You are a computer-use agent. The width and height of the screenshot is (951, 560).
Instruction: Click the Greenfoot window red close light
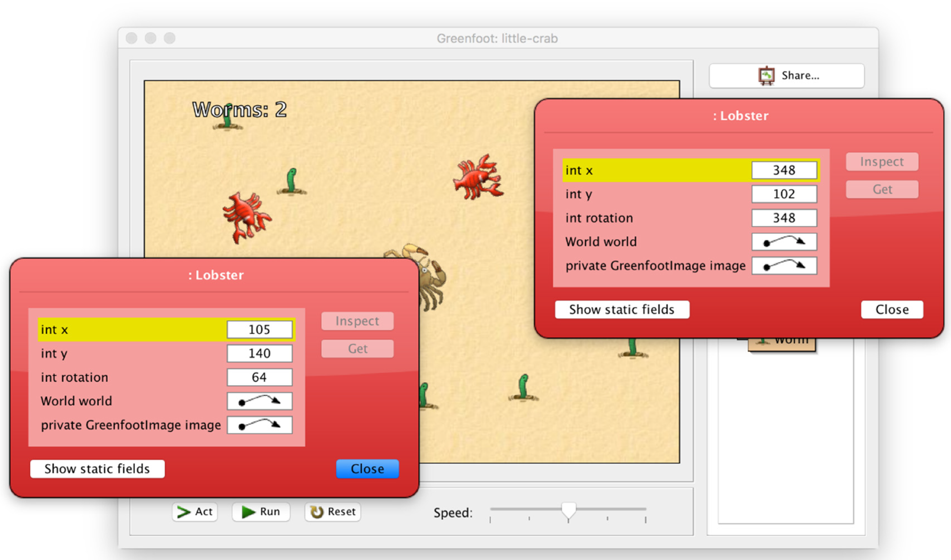tap(131, 38)
